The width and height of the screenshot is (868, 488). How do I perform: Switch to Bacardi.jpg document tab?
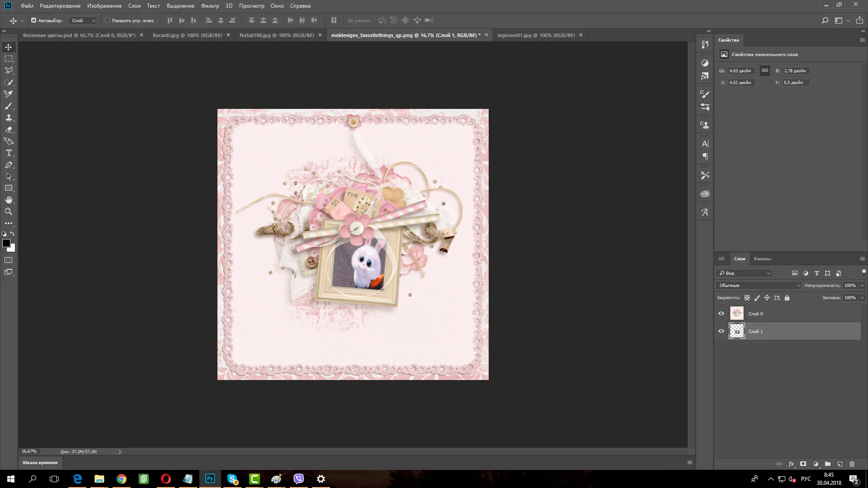[187, 35]
